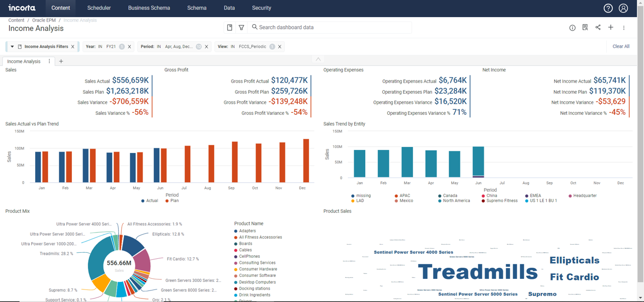Remove the Income Analysis Filters chip
The height and width of the screenshot is (302, 644).
coord(73,47)
